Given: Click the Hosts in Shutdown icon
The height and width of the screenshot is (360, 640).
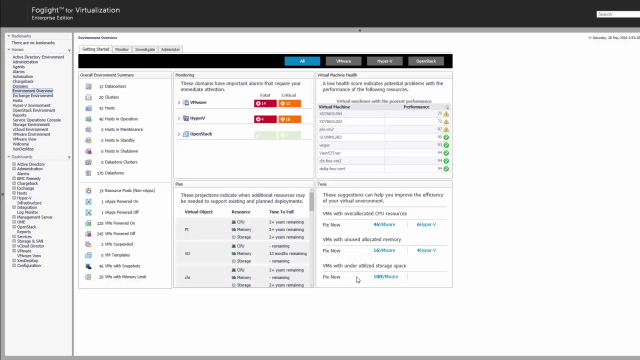Looking at the screenshot, I should click(89, 151).
